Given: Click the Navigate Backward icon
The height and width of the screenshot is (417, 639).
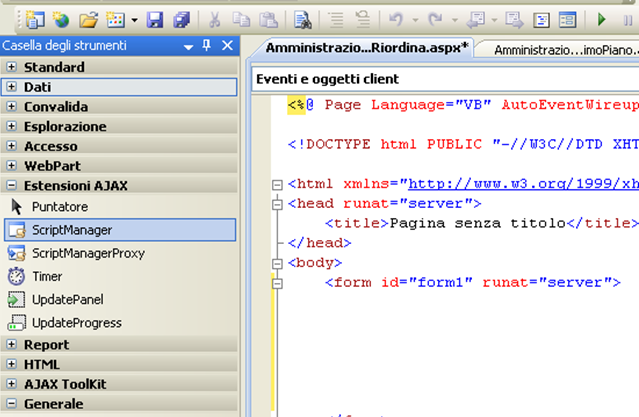Looking at the screenshot, I should 475,19.
